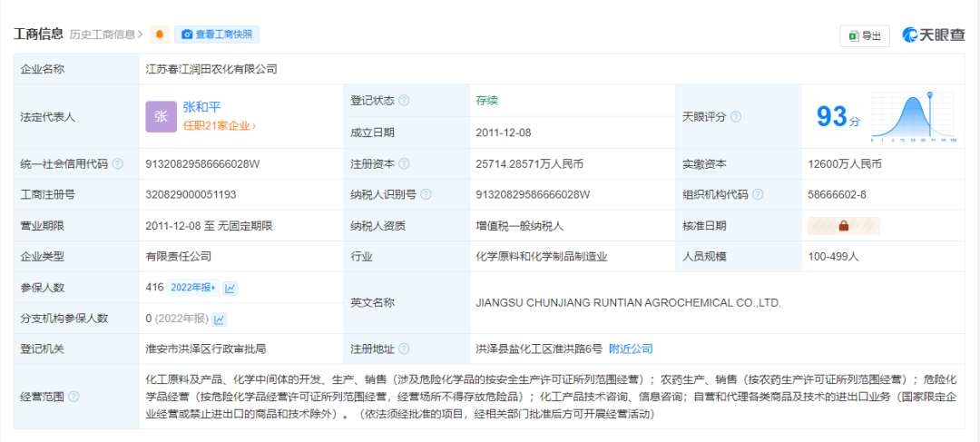The width and height of the screenshot is (980, 442).
Task: Open legal representative 张和平 link
Action: point(201,107)
